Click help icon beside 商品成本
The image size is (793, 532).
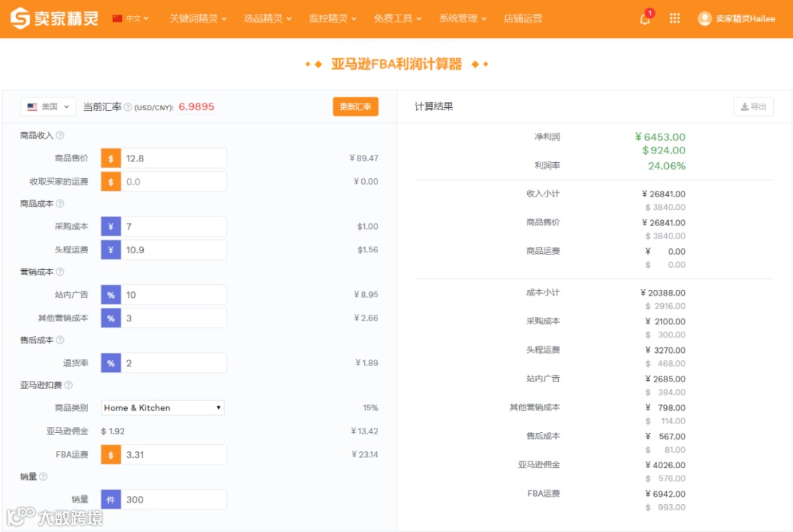(x=59, y=203)
